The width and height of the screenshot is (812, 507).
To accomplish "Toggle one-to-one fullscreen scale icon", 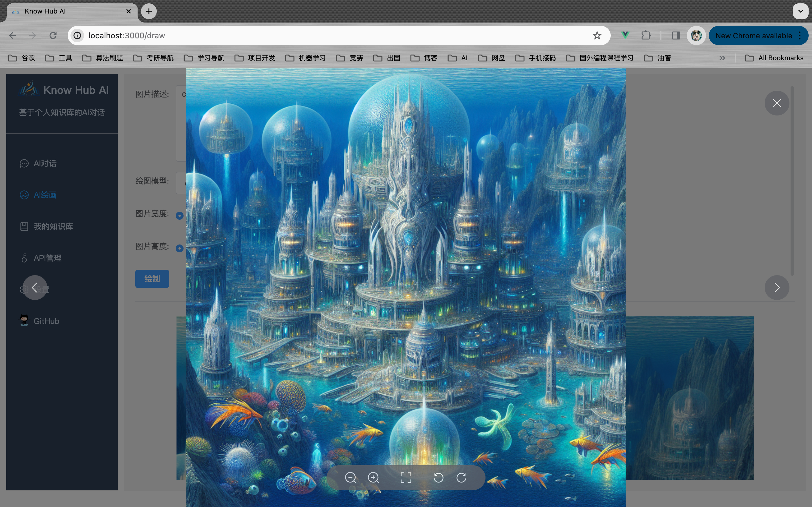I will 406,477.
